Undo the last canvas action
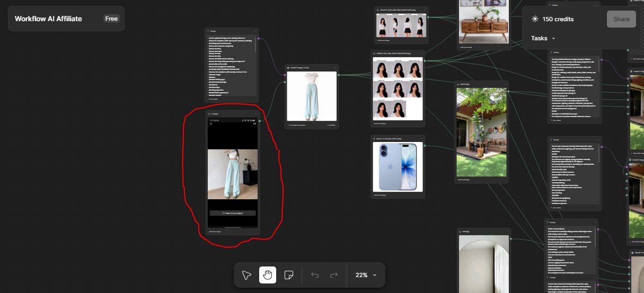Image resolution: width=644 pixels, height=293 pixels. click(x=315, y=275)
